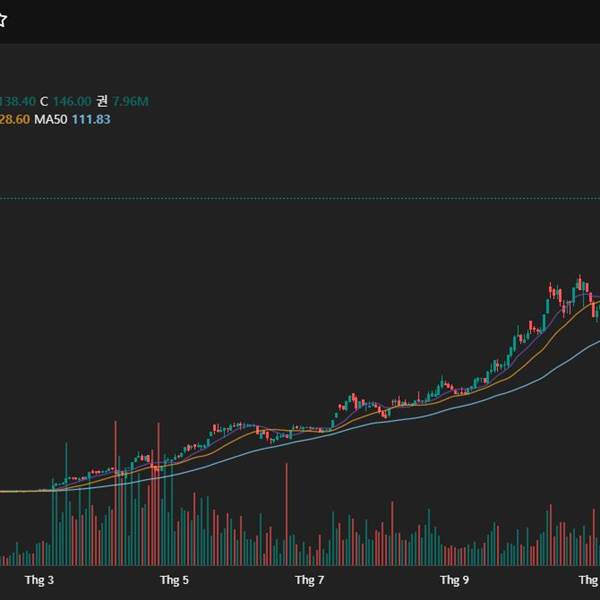Click the cut-off Thg label at right edge
The width and height of the screenshot is (600, 600).
click(590, 580)
